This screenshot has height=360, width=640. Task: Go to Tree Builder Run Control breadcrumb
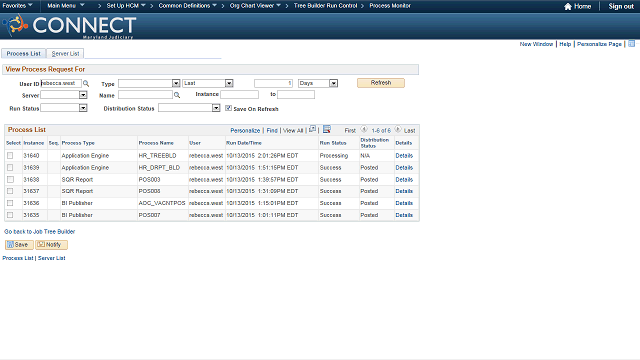325,6
